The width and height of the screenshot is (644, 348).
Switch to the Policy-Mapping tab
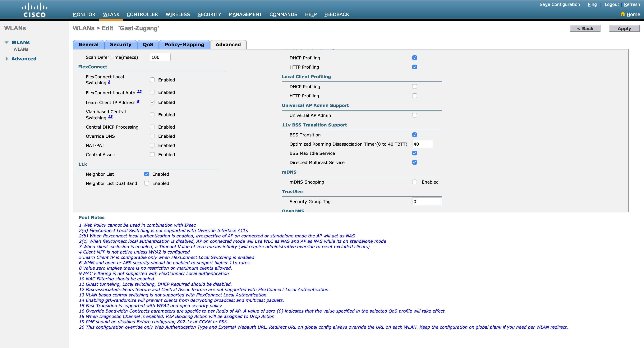[184, 44]
